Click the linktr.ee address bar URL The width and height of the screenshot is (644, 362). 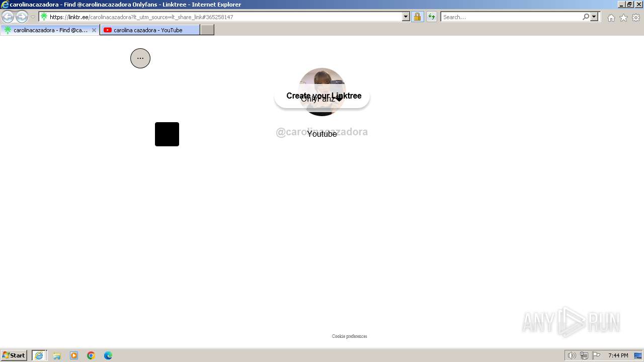141,17
